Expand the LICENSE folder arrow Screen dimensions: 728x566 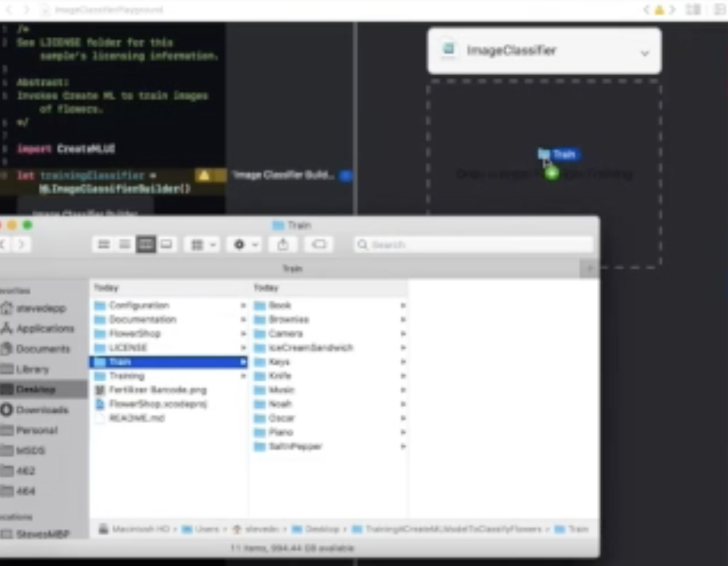243,348
